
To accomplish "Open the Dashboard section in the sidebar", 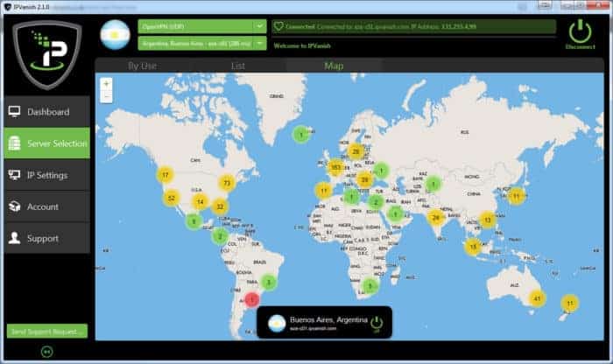I will click(x=47, y=112).
